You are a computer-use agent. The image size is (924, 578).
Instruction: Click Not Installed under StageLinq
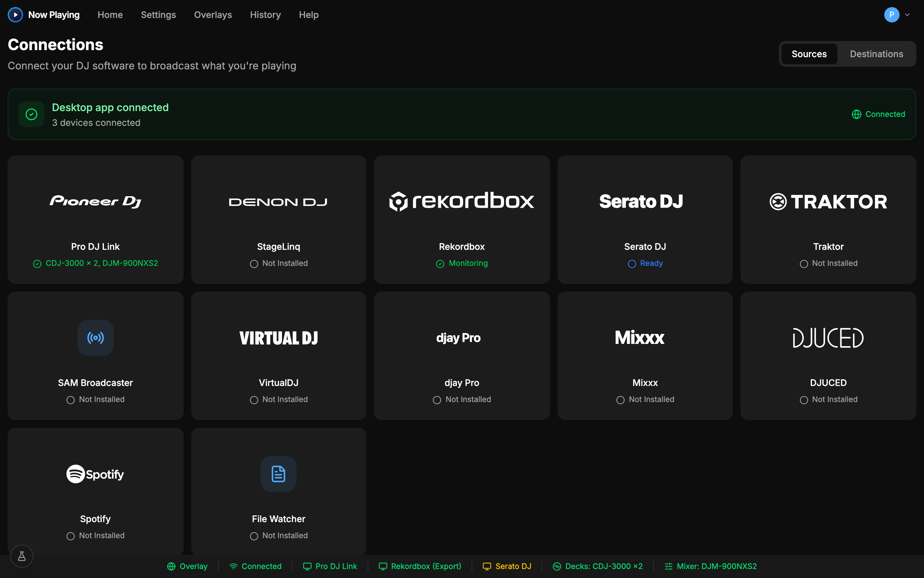(x=285, y=263)
